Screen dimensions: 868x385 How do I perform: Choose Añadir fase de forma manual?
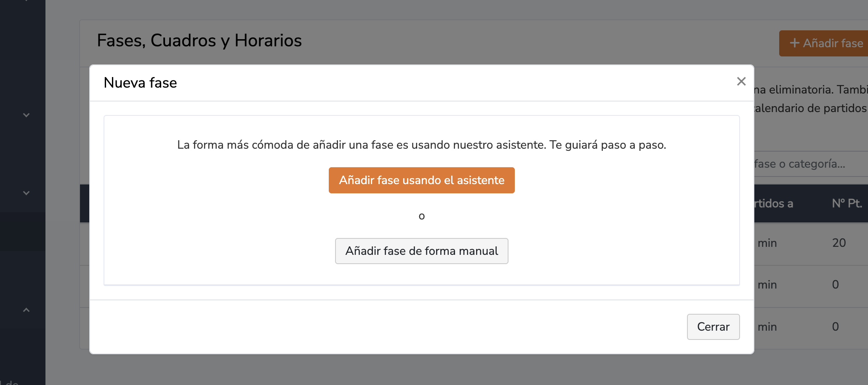(x=421, y=251)
